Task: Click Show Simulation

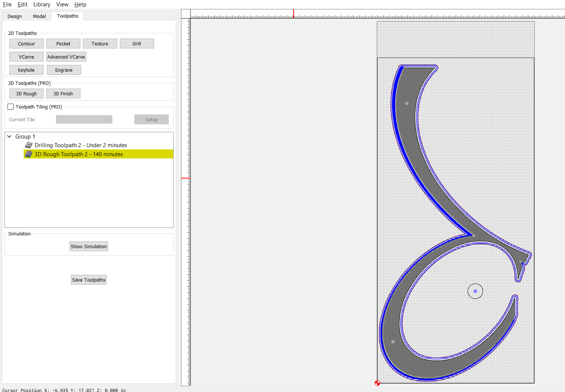Action: point(89,246)
